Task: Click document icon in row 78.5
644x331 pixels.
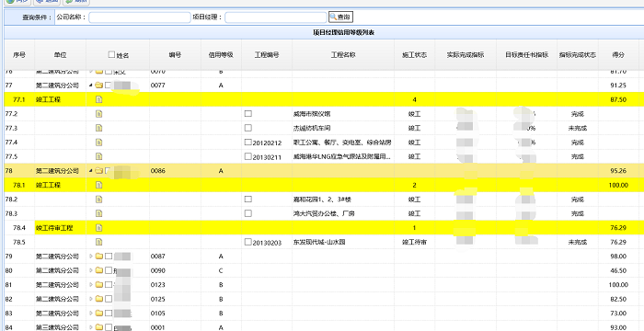Action: tap(98, 242)
